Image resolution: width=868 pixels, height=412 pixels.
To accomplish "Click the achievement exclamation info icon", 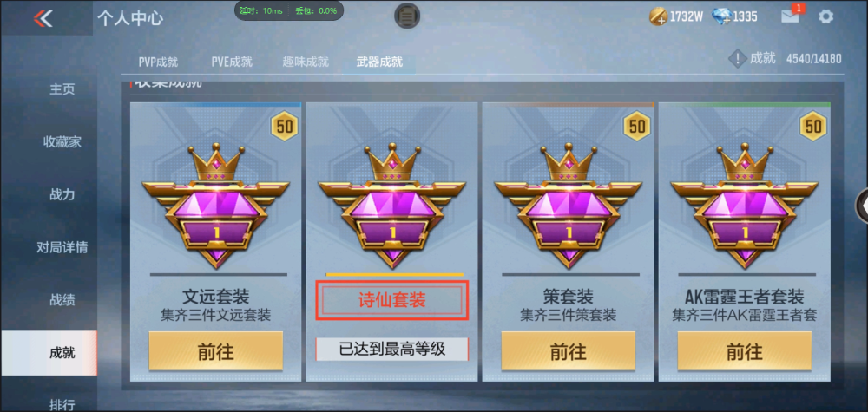I will pos(737,59).
